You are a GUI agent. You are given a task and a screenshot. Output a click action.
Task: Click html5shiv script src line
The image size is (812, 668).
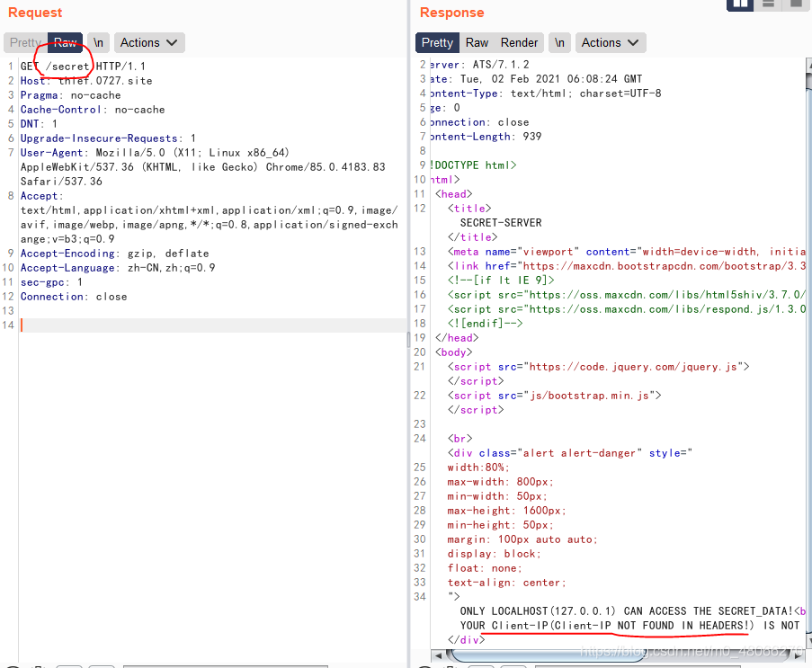(x=627, y=295)
